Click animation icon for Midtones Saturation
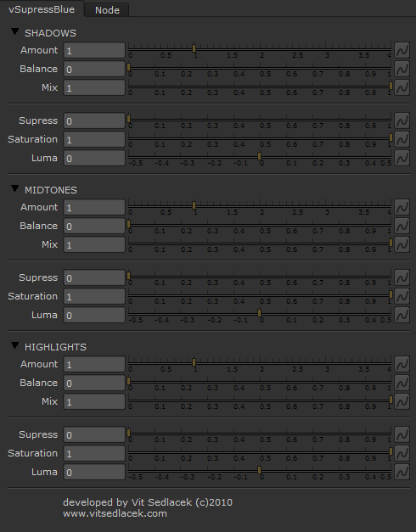The height and width of the screenshot is (532, 416). (x=402, y=296)
